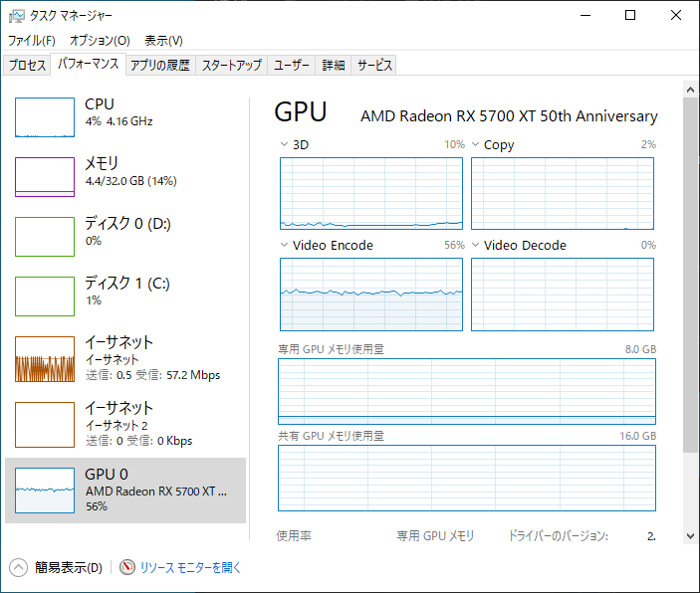Click the '16.0 GB' shared memory value
700x593 pixels.
(638, 436)
